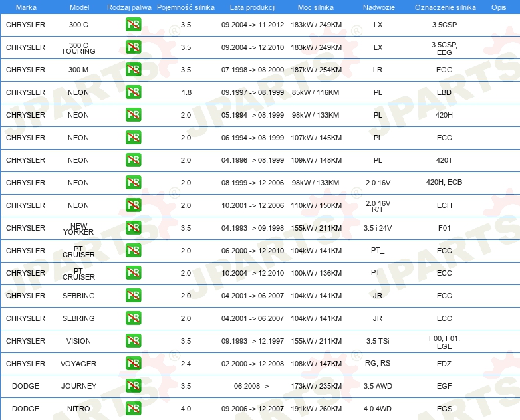Click fuel icon in the NEW YORKER row
This screenshot has width=520, height=420.
tap(133, 227)
